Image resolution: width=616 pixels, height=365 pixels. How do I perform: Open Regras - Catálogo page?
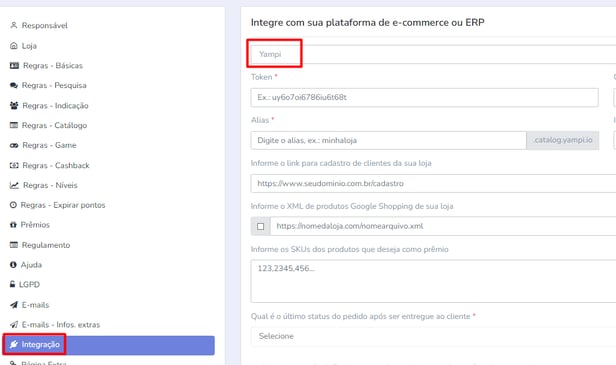click(x=54, y=125)
